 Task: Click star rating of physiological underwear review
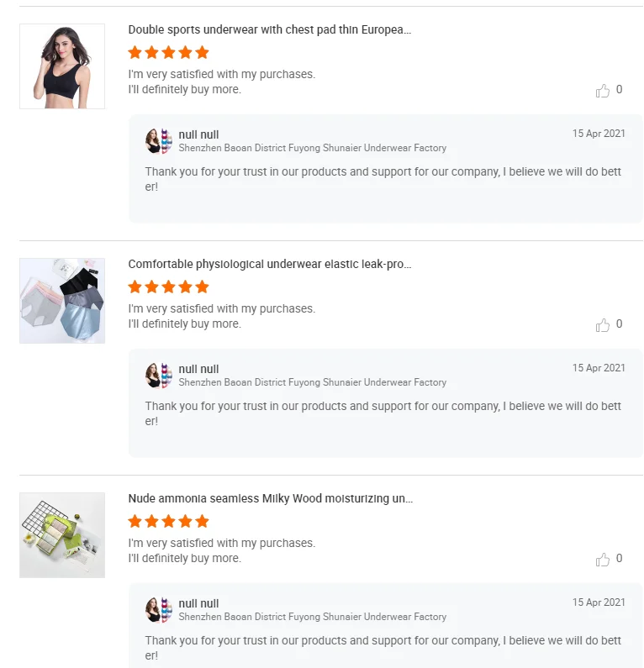tap(168, 287)
